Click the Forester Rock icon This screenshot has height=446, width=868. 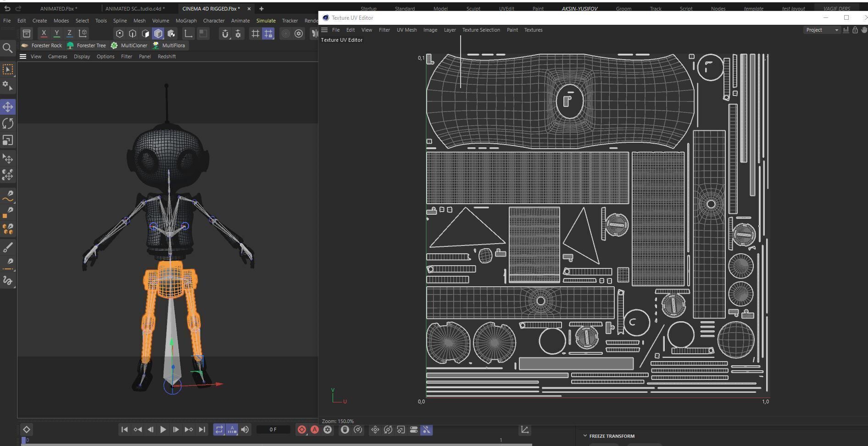(x=25, y=45)
